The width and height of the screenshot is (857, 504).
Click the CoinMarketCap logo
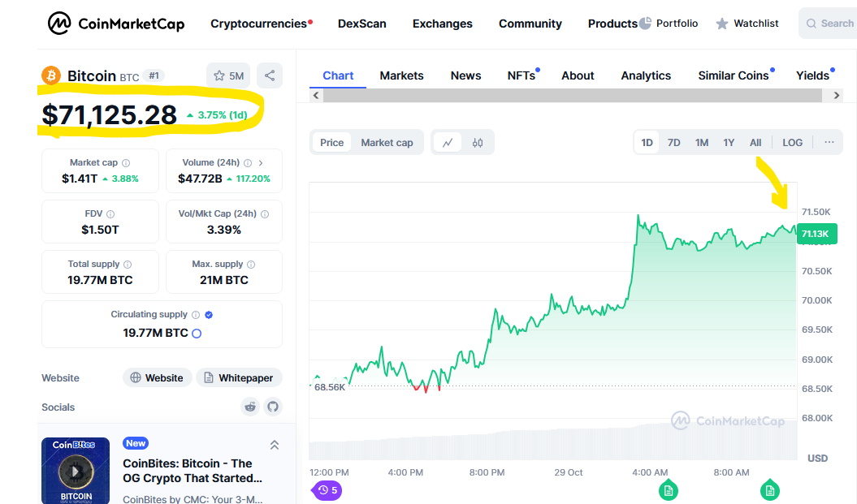[116, 24]
